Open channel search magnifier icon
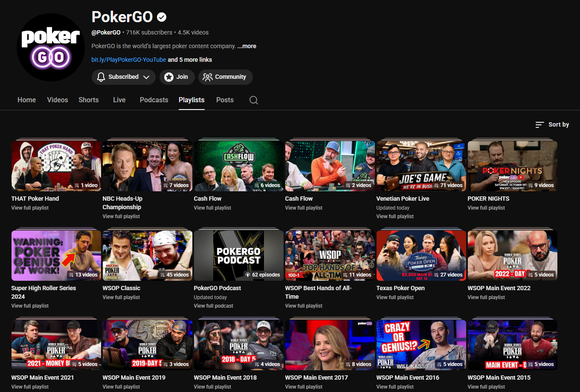Image resolution: width=580 pixels, height=392 pixels. click(x=254, y=100)
